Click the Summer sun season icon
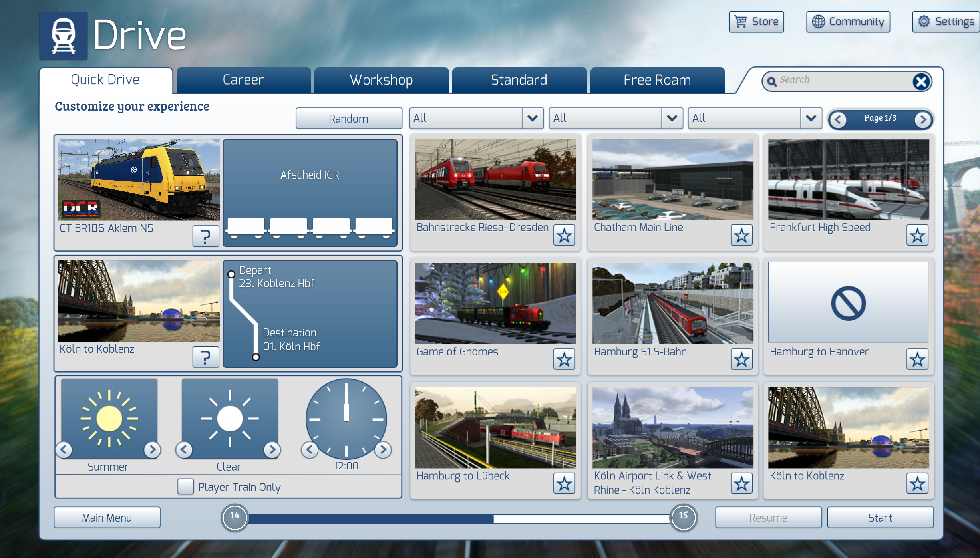This screenshot has width=980, height=558. tap(109, 418)
